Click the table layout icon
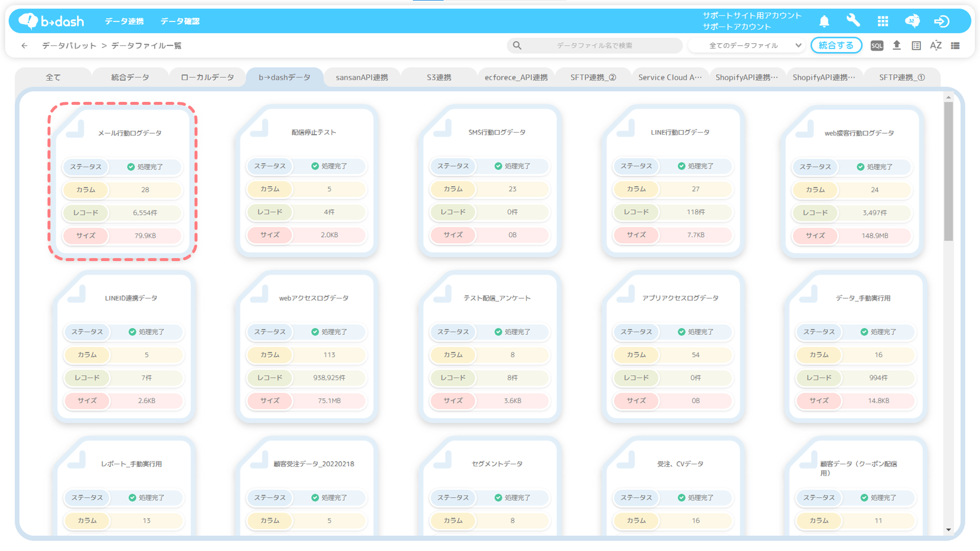This screenshot has width=980, height=551. point(916,46)
